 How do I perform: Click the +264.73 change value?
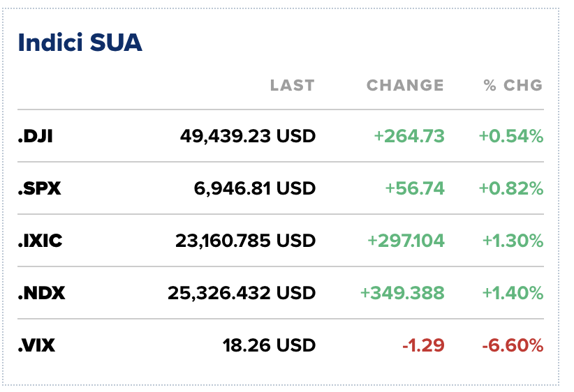coord(409,136)
